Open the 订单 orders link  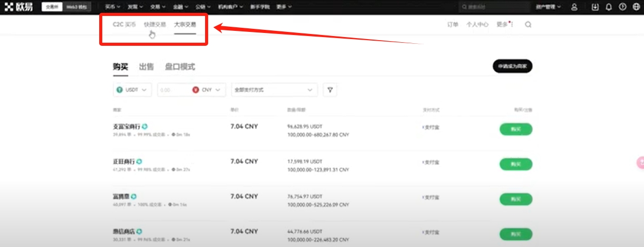coord(453,24)
